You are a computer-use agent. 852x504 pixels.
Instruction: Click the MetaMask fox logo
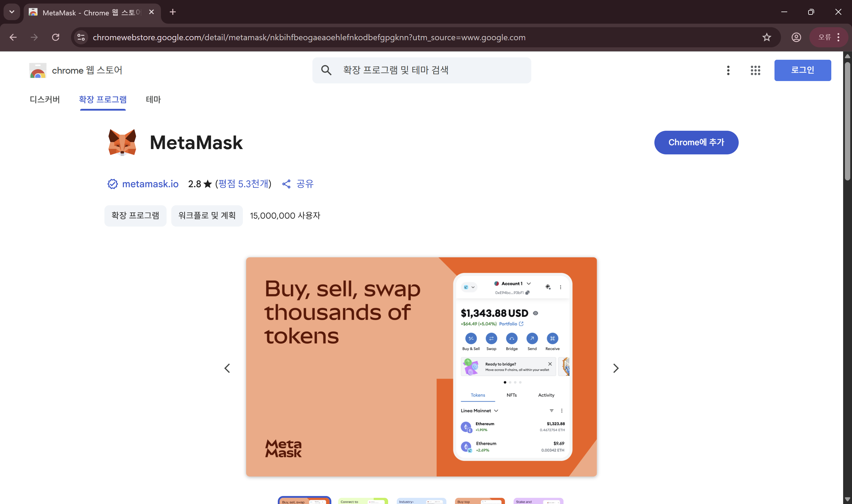click(x=122, y=142)
